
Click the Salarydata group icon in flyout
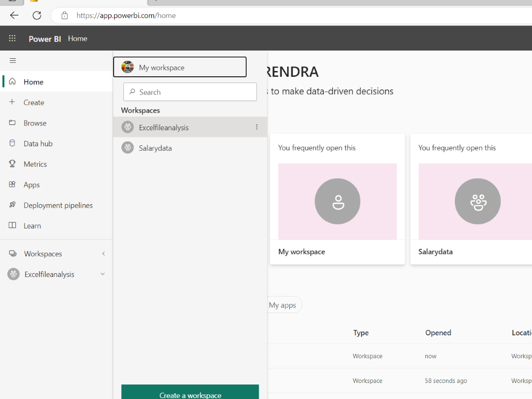coord(128,147)
